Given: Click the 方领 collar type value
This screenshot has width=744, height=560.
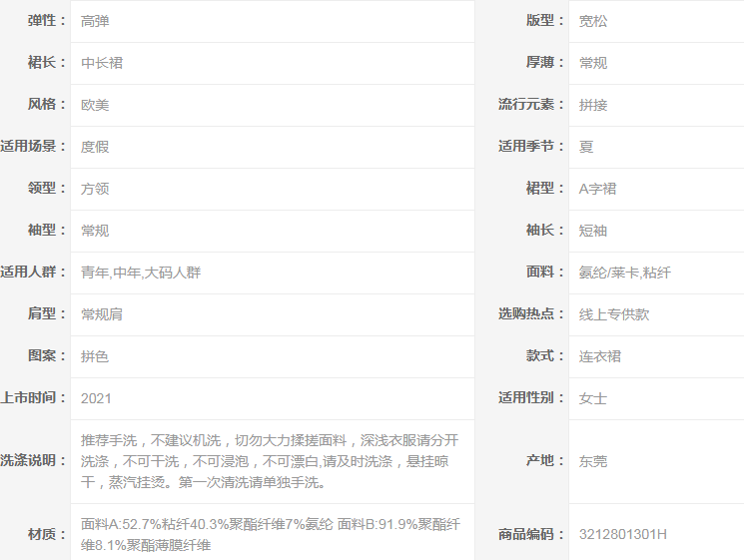Looking at the screenshot, I should 95,189.
